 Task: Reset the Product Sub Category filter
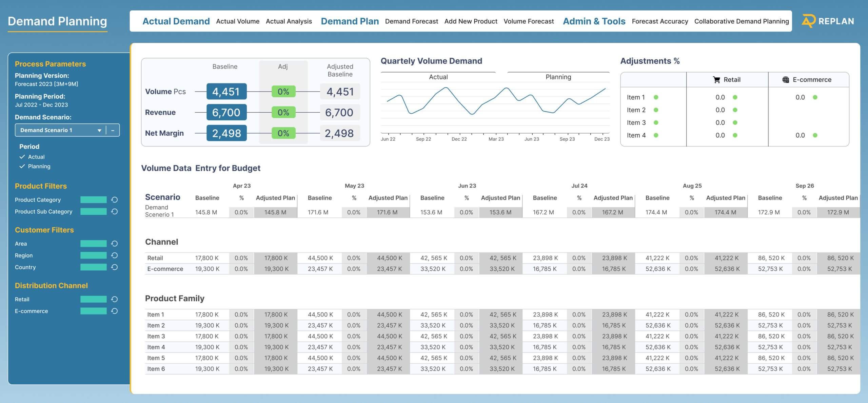[115, 212]
